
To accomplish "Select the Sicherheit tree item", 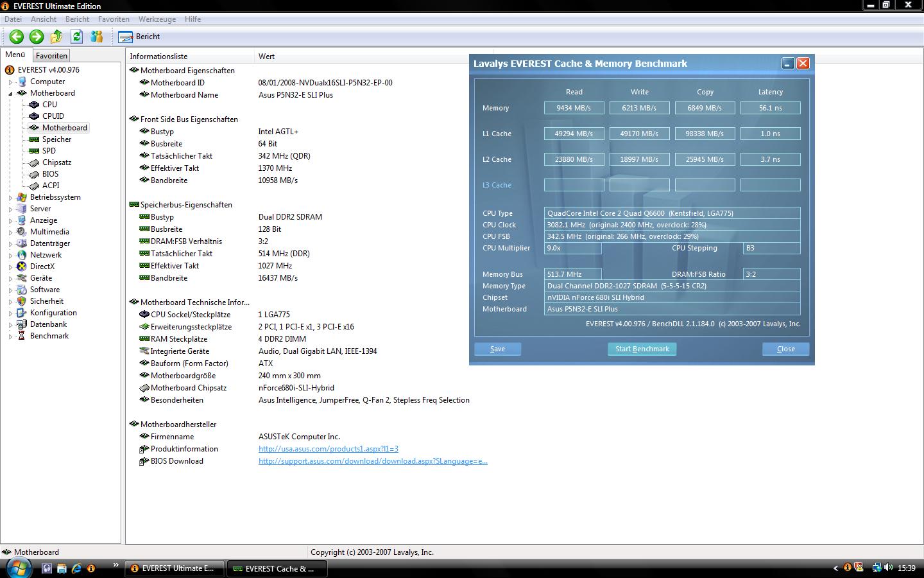I will click(x=47, y=301).
